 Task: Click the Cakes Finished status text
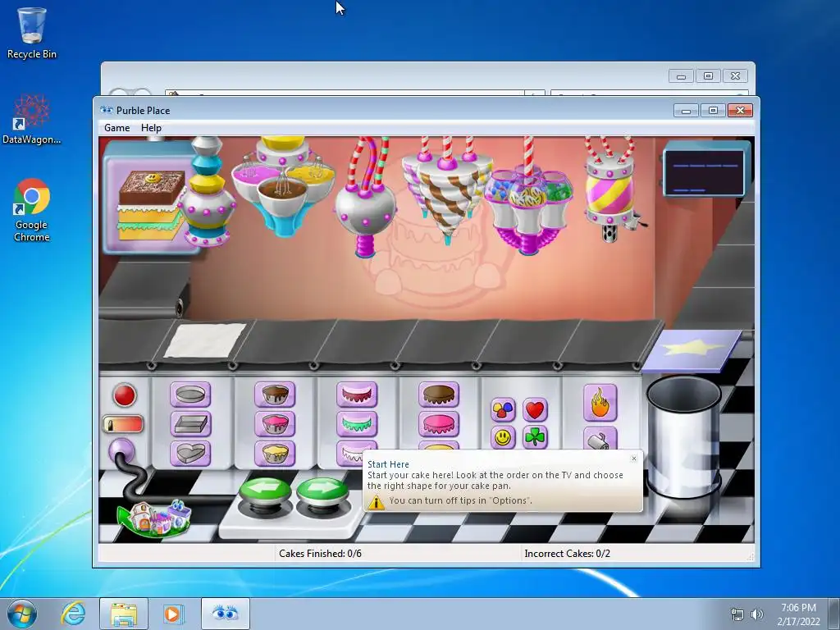[321, 554]
